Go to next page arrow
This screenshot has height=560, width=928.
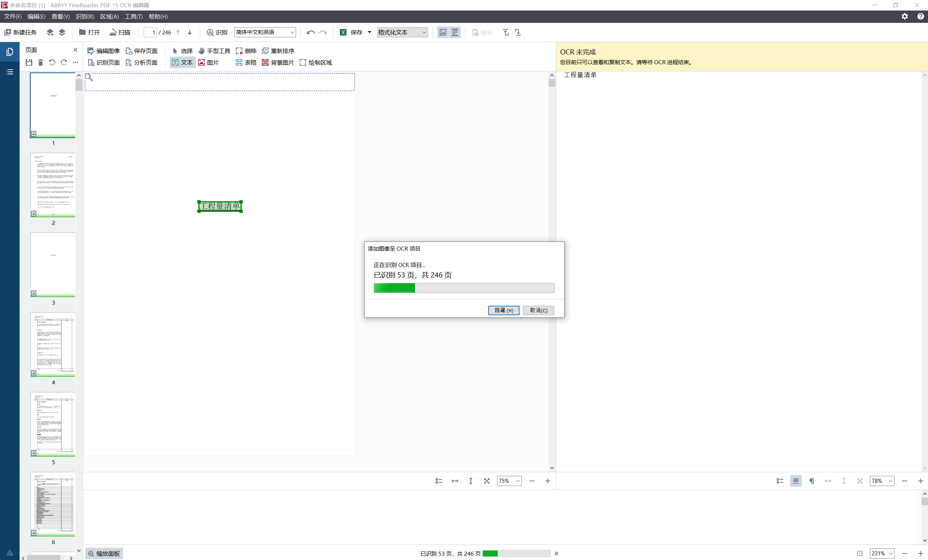190,32
